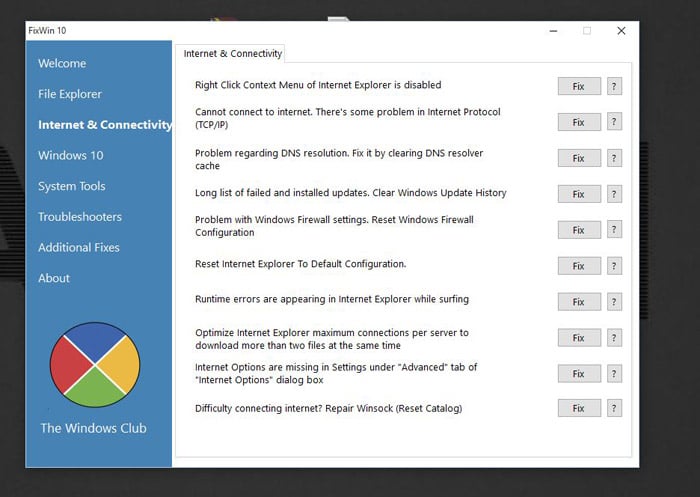Fix the TCP/IP Internet Protocol problem

pyautogui.click(x=579, y=122)
